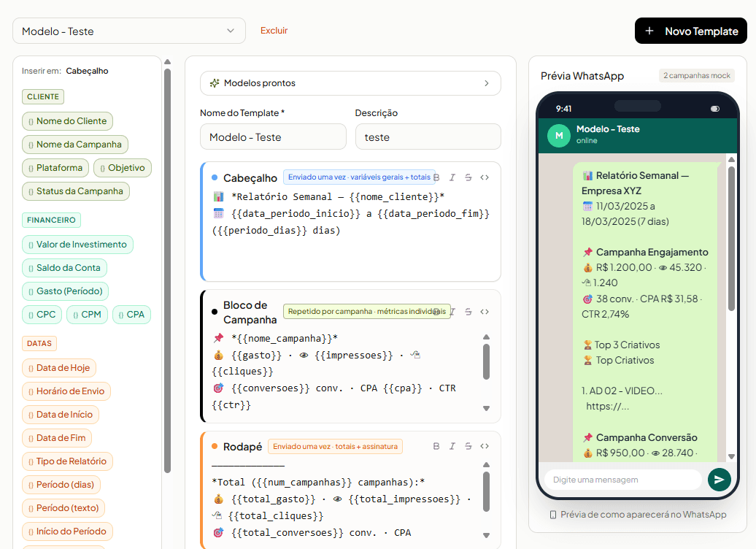Screen dimensions: 756x549
Task: Expand the Modelos prontos section
Action: [350, 83]
